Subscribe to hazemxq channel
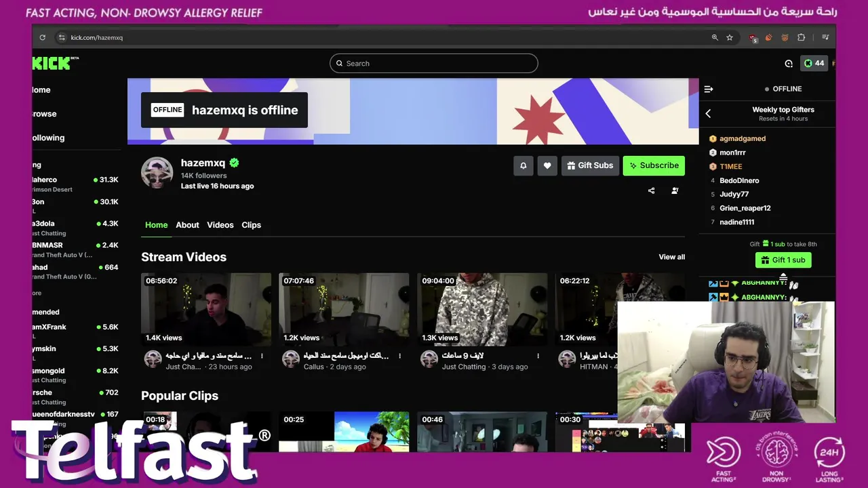868x488 pixels. pyautogui.click(x=654, y=165)
